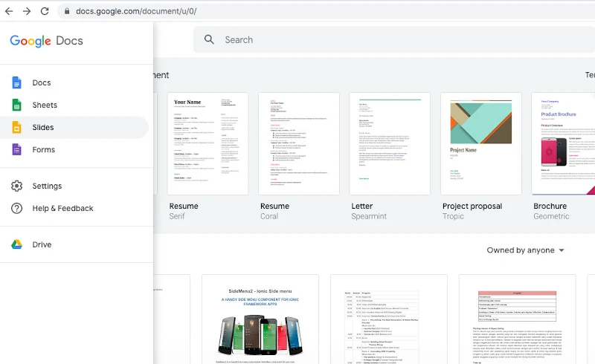Click into the Search field
595x364 pixels.
click(x=394, y=39)
